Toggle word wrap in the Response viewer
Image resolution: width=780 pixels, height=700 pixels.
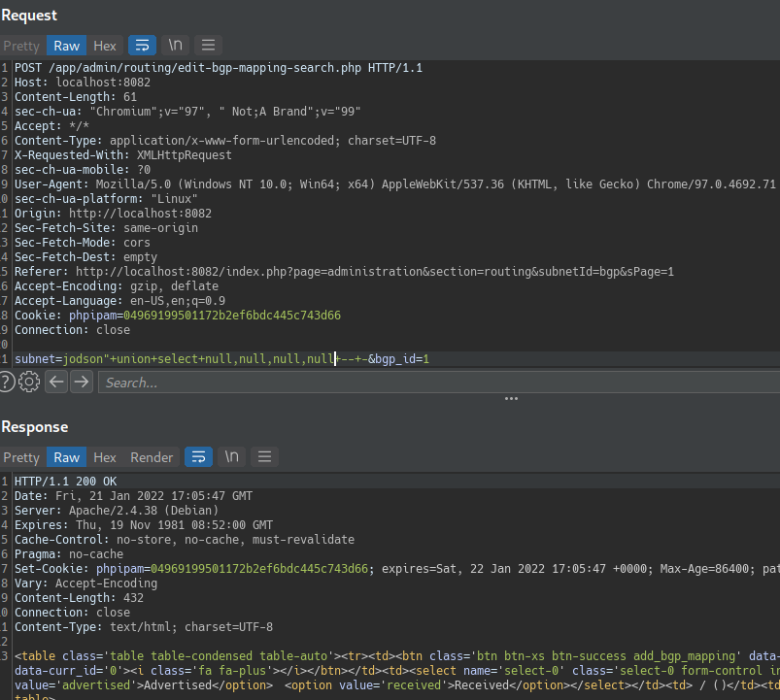[198, 457]
